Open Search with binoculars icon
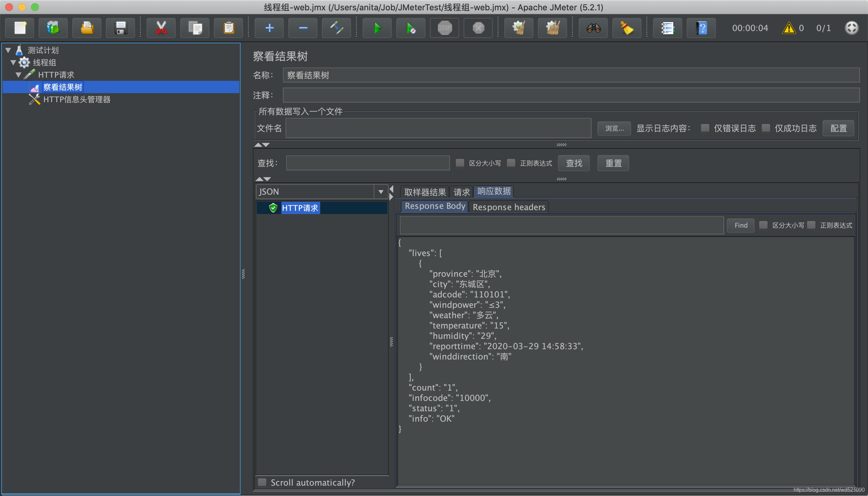 [593, 28]
